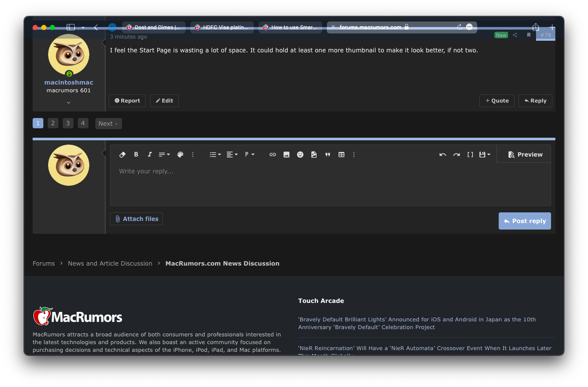This screenshot has height=387, width=588.
Task: Go back in Safari
Action: 96,27
